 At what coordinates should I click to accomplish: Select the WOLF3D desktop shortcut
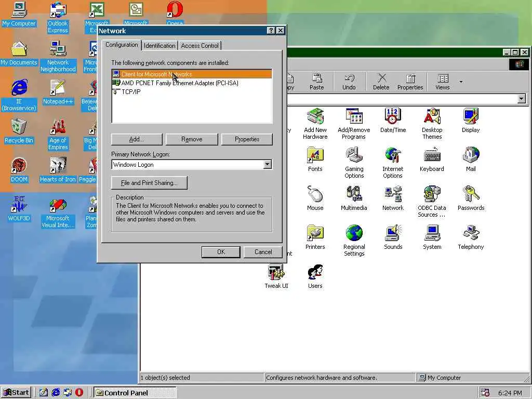click(19, 209)
